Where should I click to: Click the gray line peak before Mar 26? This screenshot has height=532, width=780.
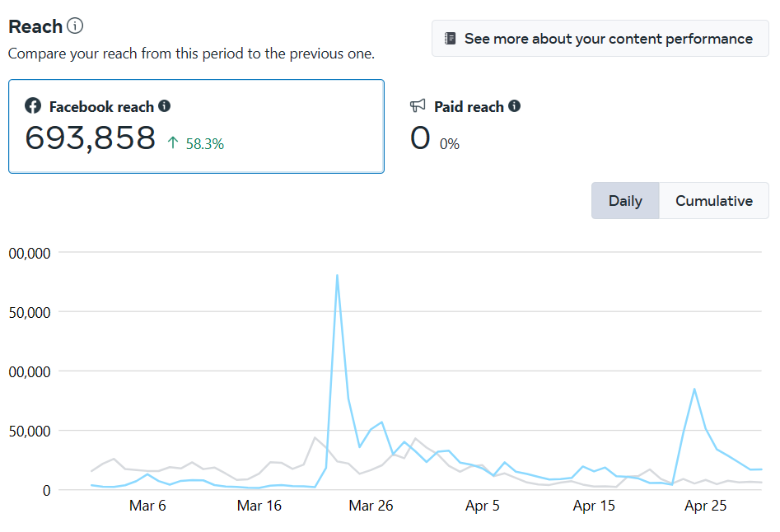(x=315, y=437)
